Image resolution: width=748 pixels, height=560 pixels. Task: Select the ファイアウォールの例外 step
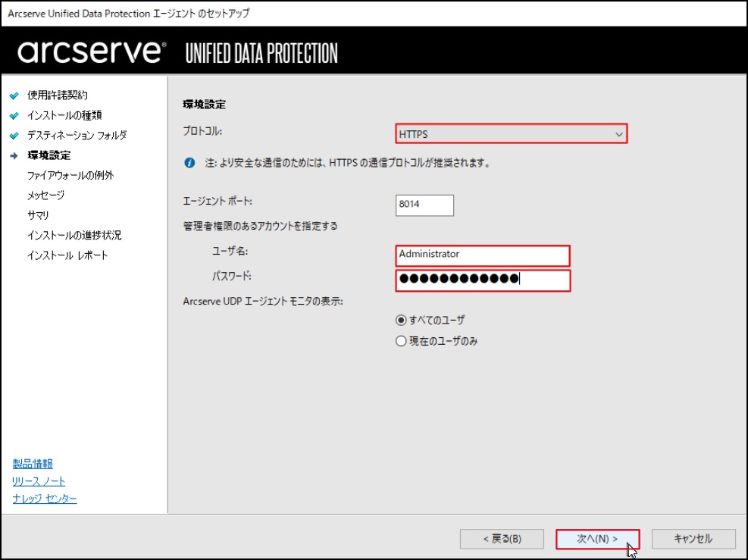coord(70,176)
